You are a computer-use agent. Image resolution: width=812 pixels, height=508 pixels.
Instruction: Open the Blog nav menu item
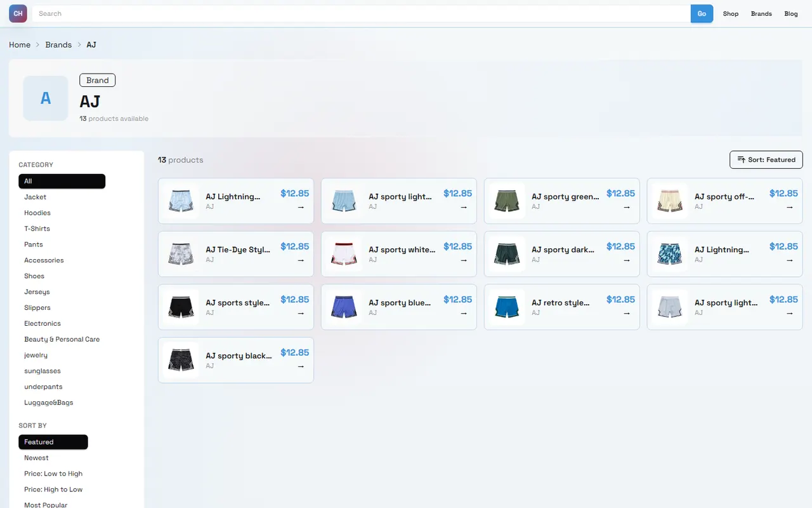(791, 13)
